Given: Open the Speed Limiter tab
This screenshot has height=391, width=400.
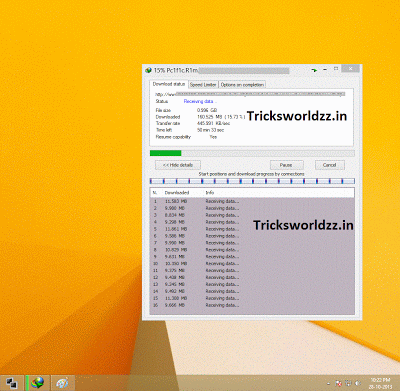Looking at the screenshot, I should point(203,85).
